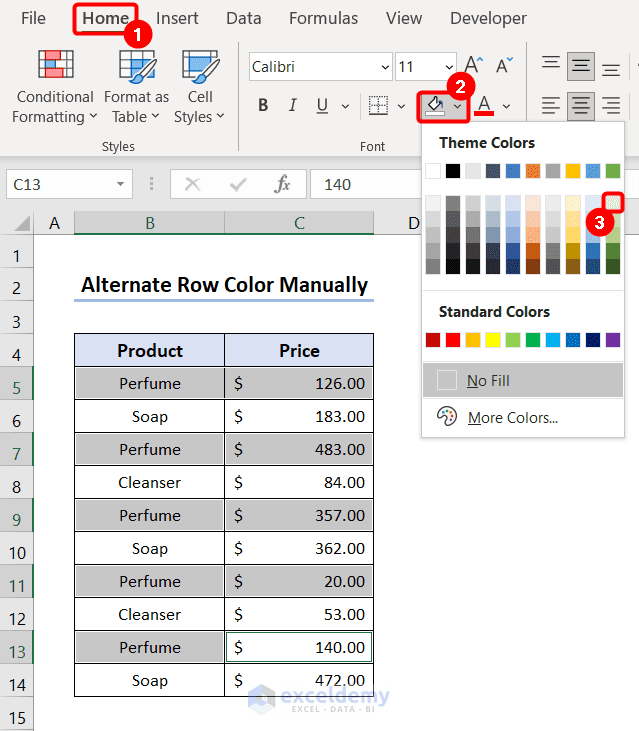This screenshot has height=731, width=639.
Task: Open Cell Styles gallery
Action: point(199,88)
